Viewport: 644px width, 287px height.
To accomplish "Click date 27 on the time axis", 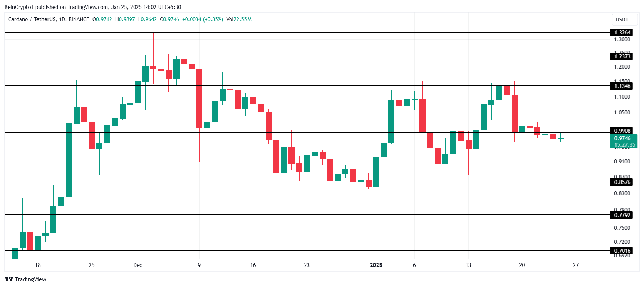I will point(576,265).
